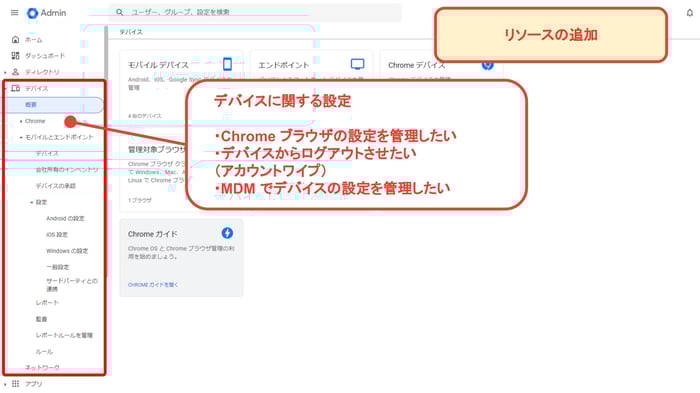700x393 pixels.
Task: Open レポートルールを管理
Action: 64,335
